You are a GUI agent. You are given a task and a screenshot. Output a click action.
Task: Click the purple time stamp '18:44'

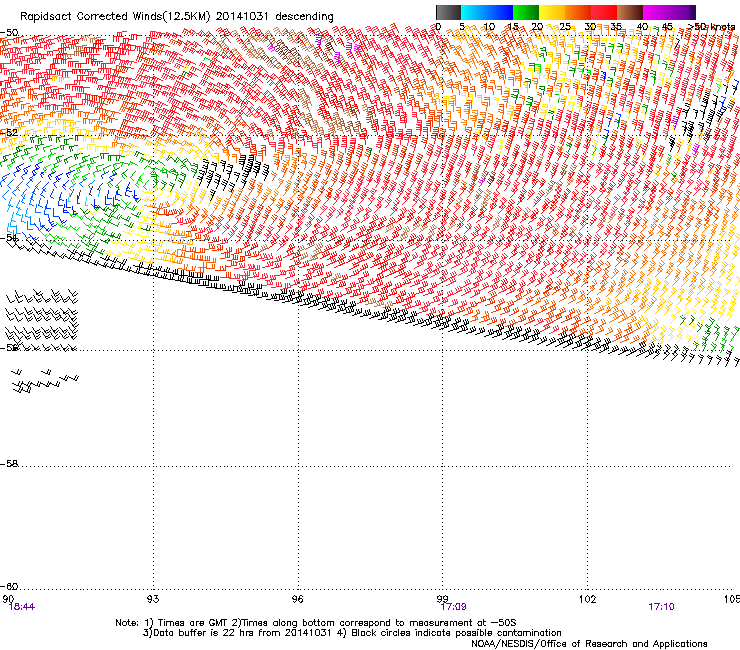(x=22, y=607)
